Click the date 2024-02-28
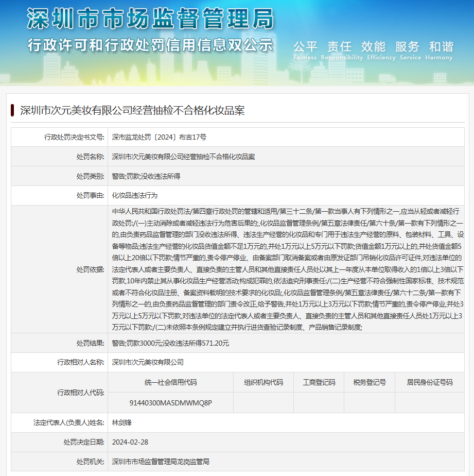The width and height of the screenshot is (474, 476). (x=130, y=443)
